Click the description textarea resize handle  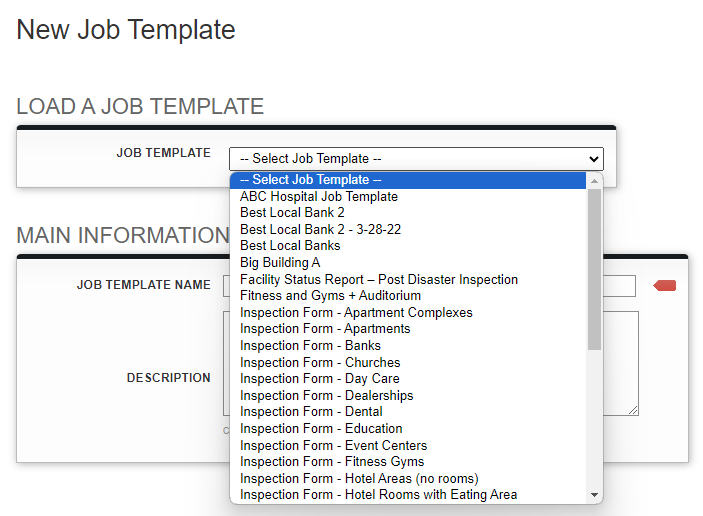point(633,410)
